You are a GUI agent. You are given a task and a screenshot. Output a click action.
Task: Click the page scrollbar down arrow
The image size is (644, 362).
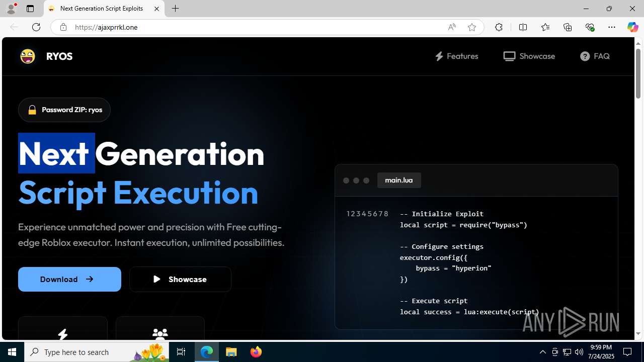[x=638, y=334]
